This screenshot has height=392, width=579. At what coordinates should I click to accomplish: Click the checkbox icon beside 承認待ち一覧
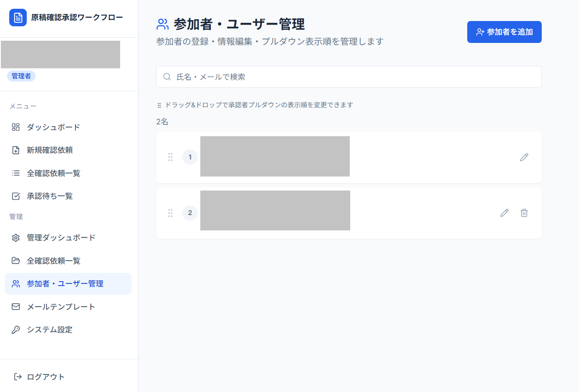coord(16,196)
